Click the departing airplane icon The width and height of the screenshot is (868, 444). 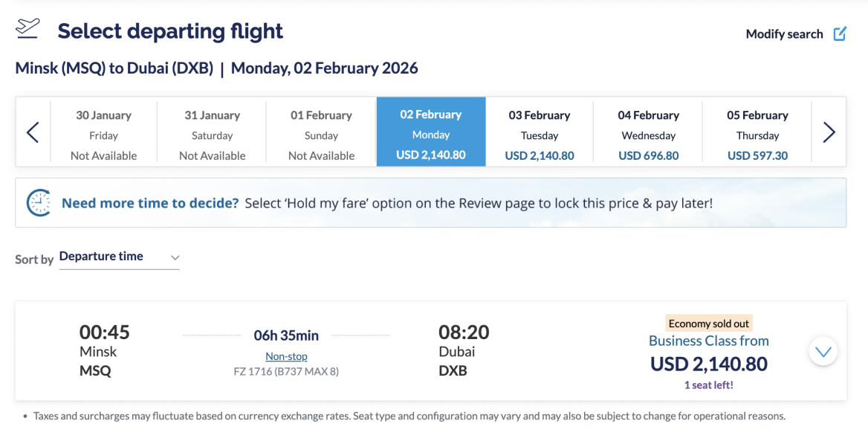pyautogui.click(x=27, y=29)
